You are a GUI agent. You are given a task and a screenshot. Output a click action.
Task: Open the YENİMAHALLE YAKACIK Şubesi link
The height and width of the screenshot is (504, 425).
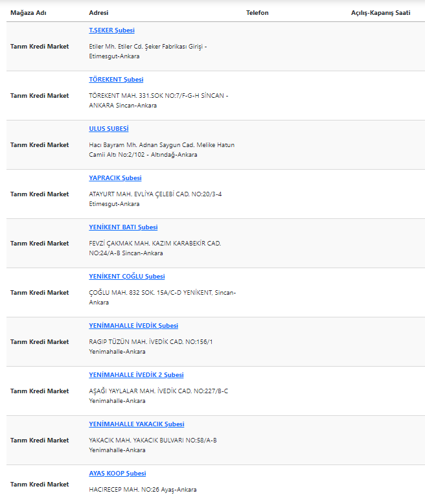click(x=137, y=424)
